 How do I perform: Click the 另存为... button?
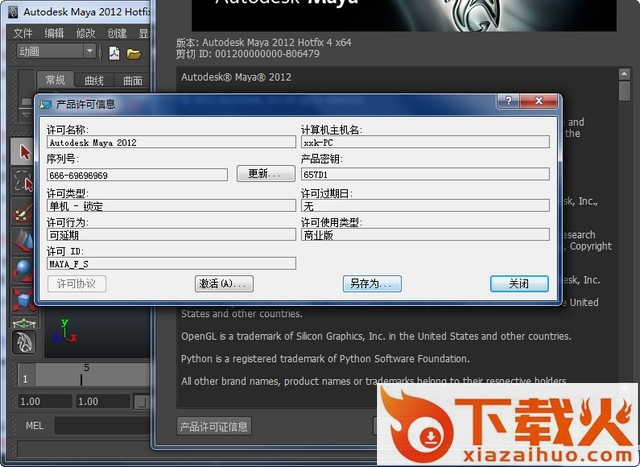(x=369, y=284)
